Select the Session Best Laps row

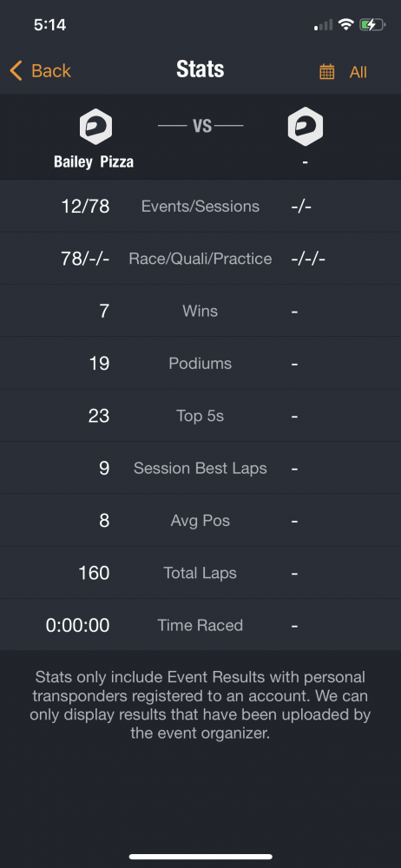click(200, 468)
